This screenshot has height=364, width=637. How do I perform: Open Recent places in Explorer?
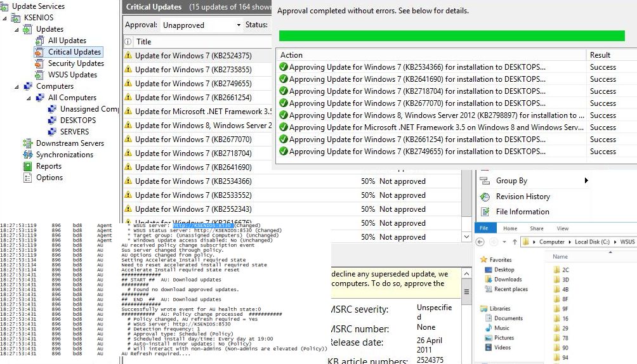511,289
